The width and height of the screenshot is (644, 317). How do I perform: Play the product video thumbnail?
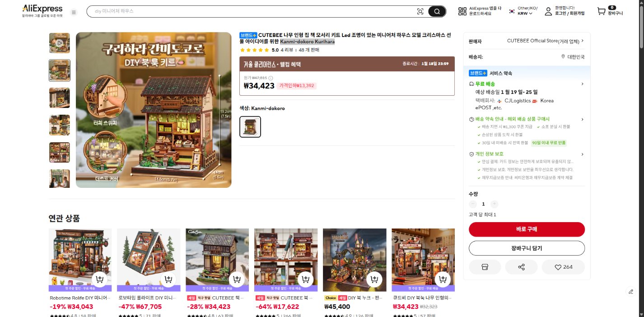59,43
